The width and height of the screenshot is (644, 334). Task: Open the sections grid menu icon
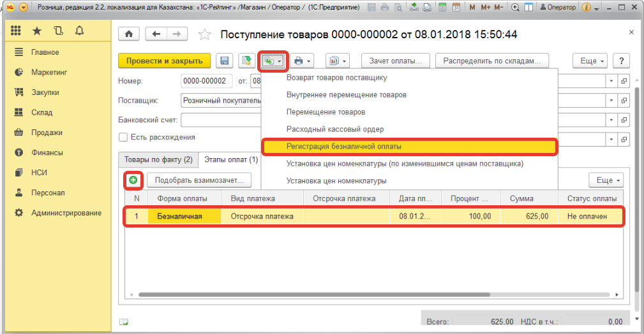[16, 31]
